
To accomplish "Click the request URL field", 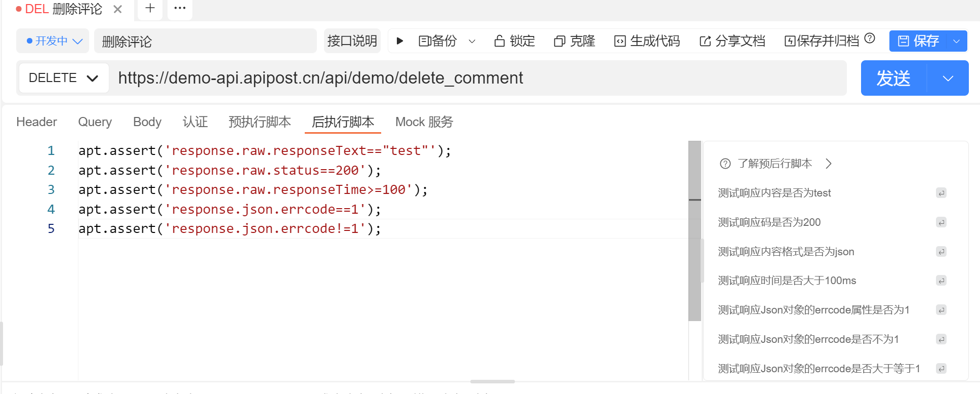I will (x=478, y=78).
